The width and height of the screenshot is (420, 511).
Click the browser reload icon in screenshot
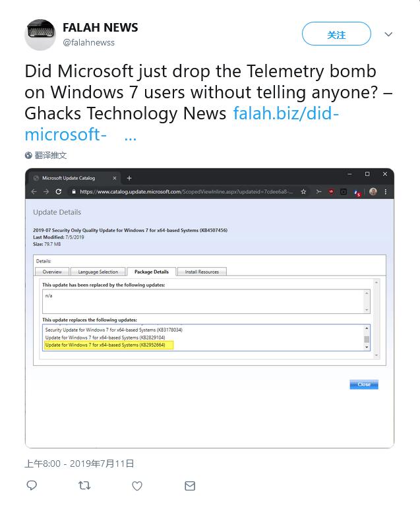click(x=59, y=192)
